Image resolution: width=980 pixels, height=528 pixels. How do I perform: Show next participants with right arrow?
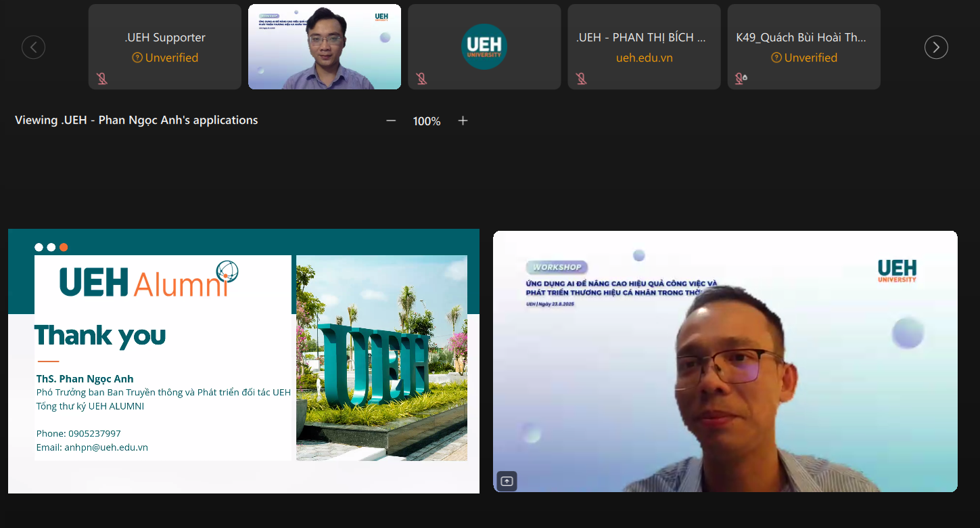point(936,47)
